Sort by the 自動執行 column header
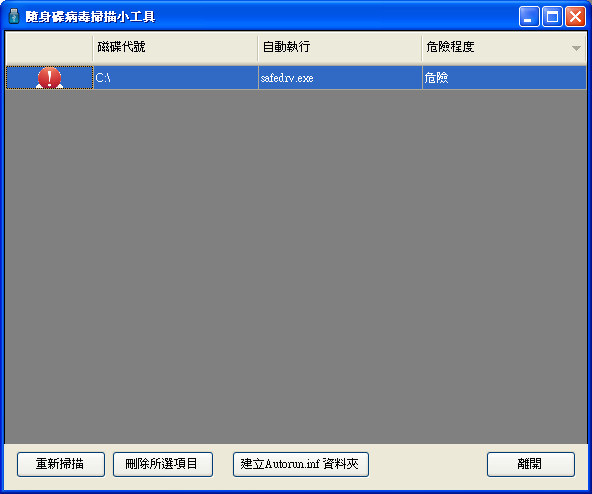The width and height of the screenshot is (592, 494). click(340, 47)
